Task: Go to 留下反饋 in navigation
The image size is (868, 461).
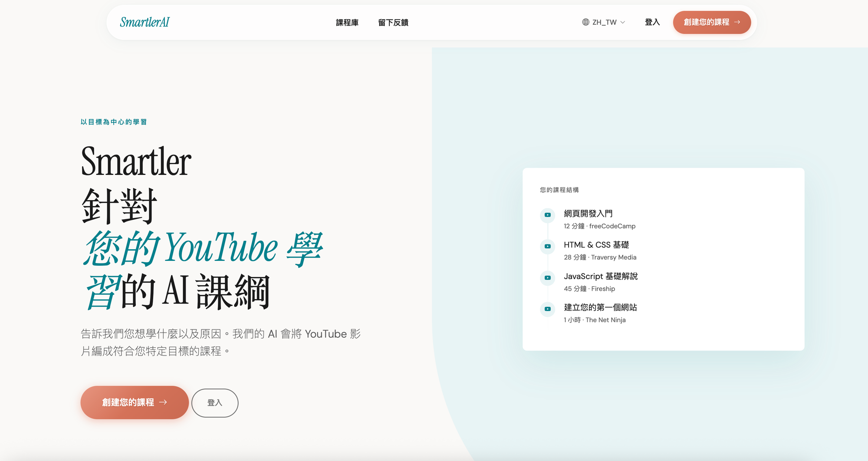Action: click(393, 23)
